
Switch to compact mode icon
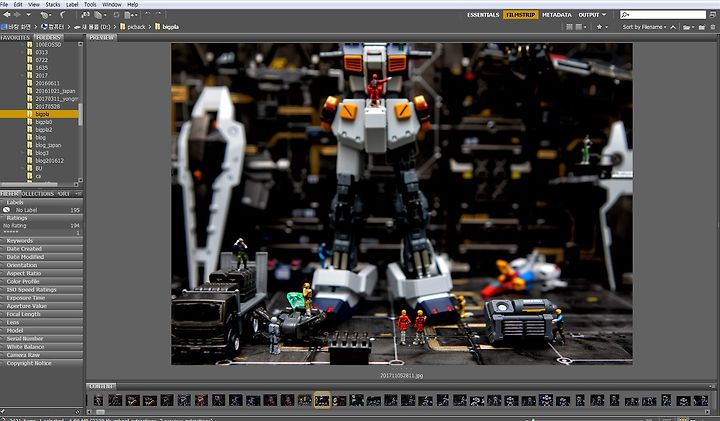[713, 15]
